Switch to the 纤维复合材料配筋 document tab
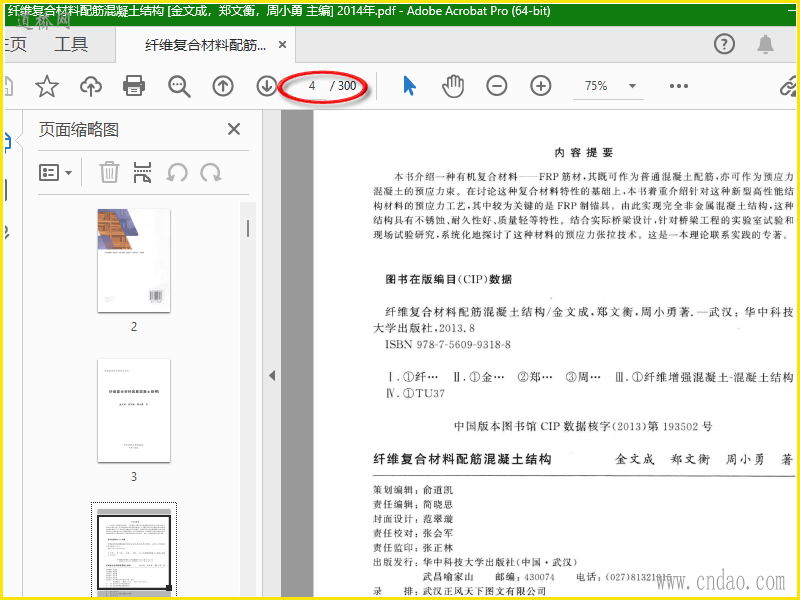Screen dimensions: 800x600 [205, 45]
